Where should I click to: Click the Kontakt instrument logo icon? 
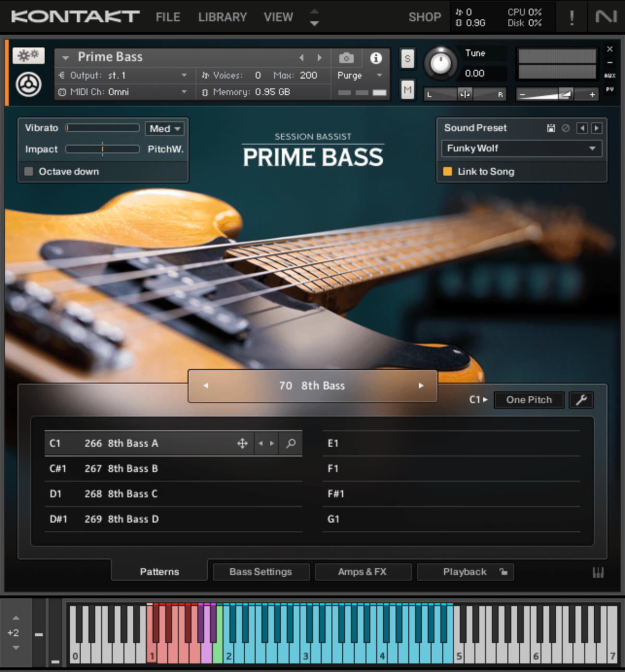[x=29, y=84]
